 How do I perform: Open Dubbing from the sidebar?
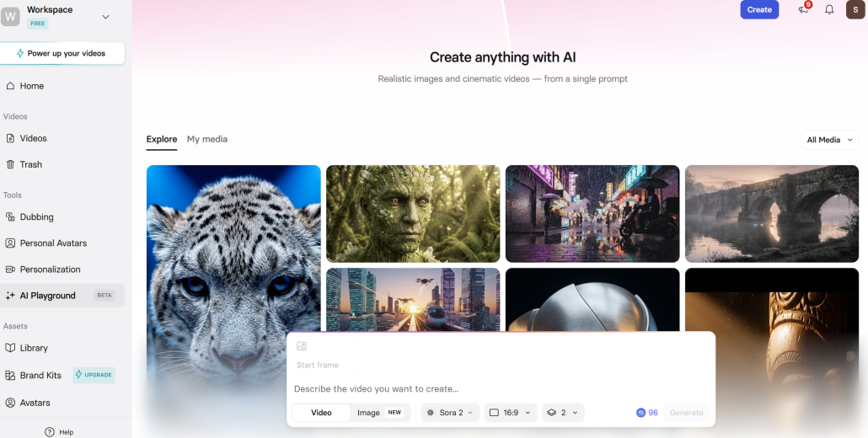(36, 216)
